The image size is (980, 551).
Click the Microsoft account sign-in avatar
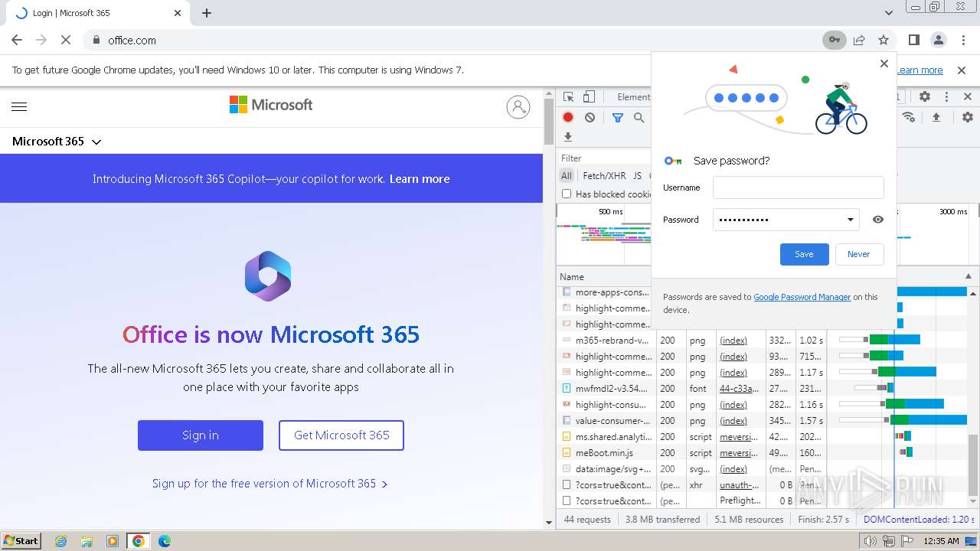click(518, 106)
